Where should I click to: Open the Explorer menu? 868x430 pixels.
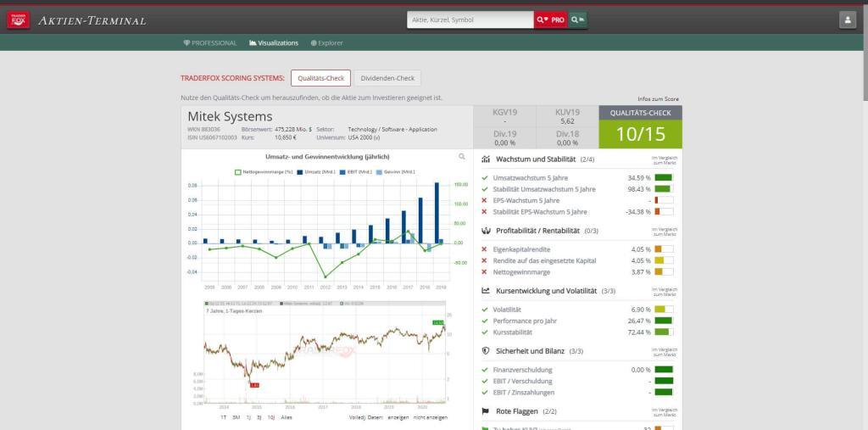point(326,42)
